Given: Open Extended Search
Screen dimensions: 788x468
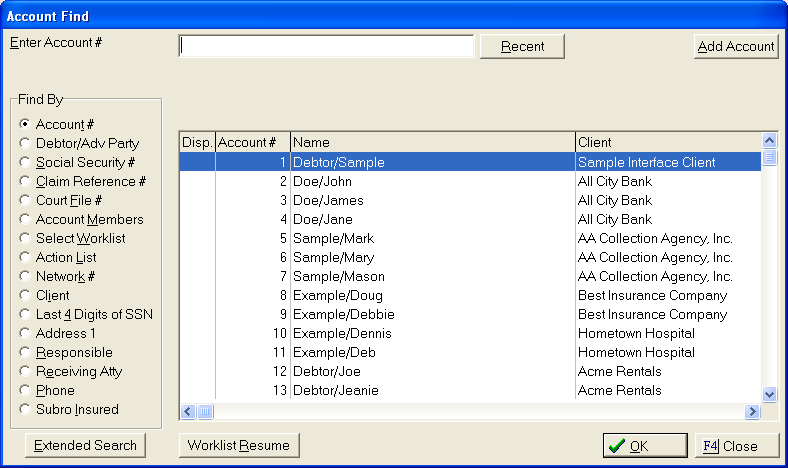Looking at the screenshot, I should tap(85, 445).
